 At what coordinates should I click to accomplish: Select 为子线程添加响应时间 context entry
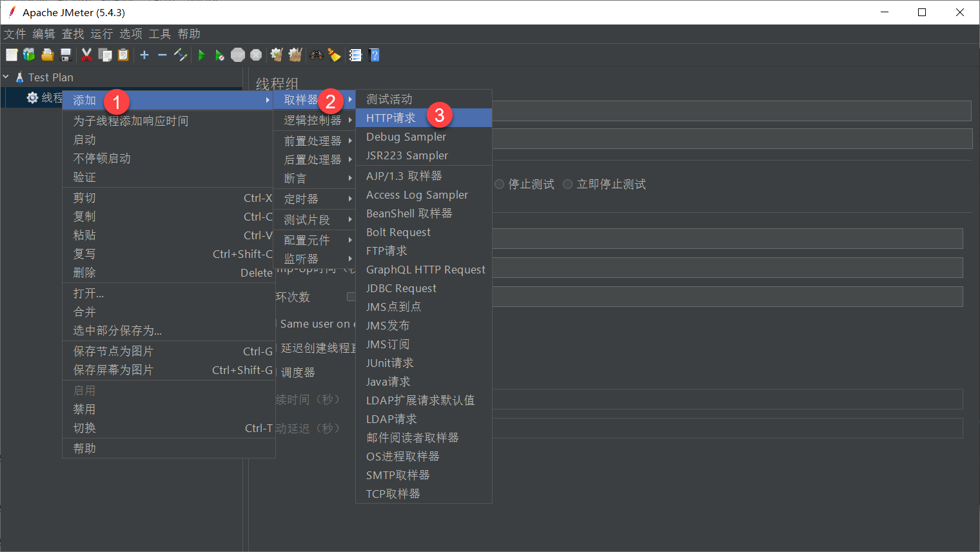click(x=168, y=121)
